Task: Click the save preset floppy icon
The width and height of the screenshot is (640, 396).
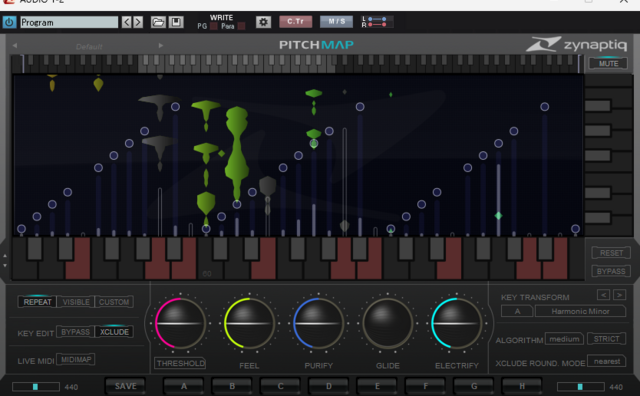Action: [x=176, y=22]
